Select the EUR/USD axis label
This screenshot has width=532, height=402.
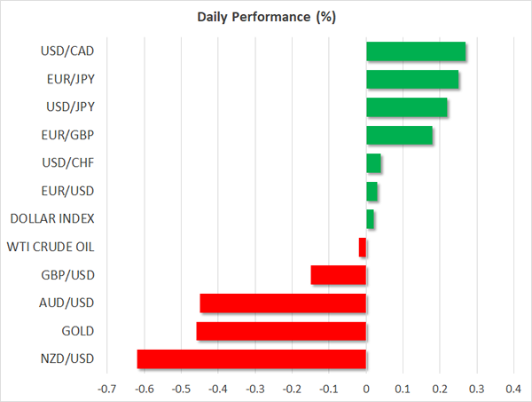[67, 191]
